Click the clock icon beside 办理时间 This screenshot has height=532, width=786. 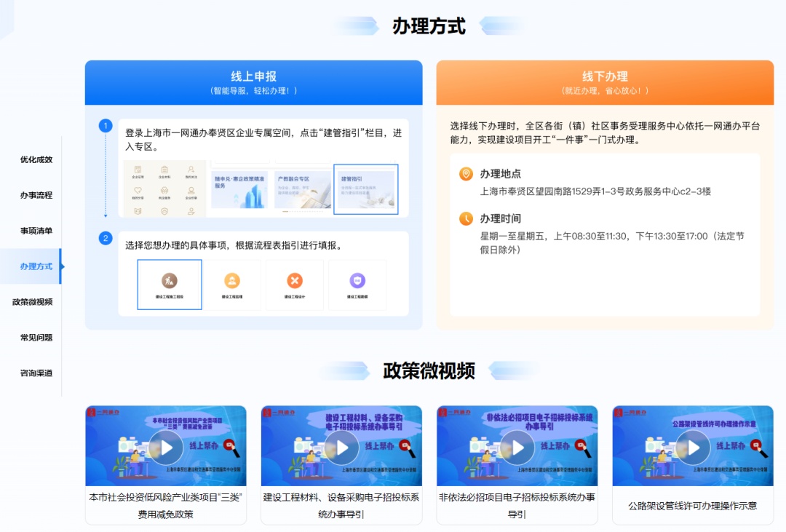pyautogui.click(x=467, y=218)
